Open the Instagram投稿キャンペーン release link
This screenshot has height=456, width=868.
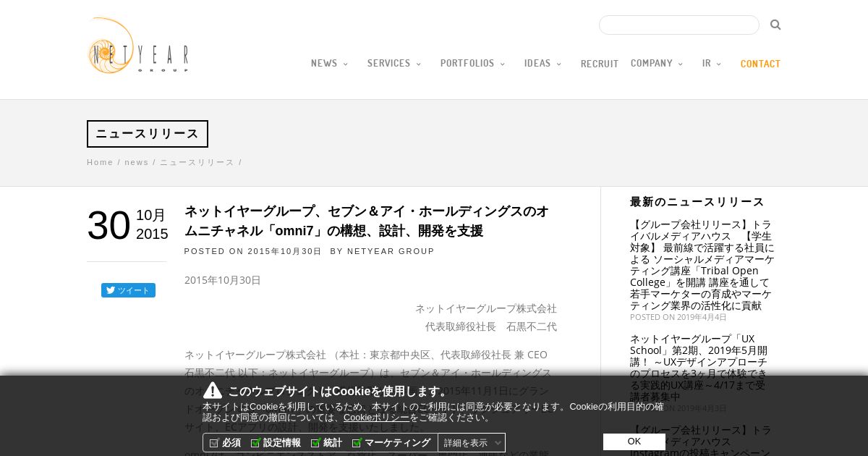(700, 441)
